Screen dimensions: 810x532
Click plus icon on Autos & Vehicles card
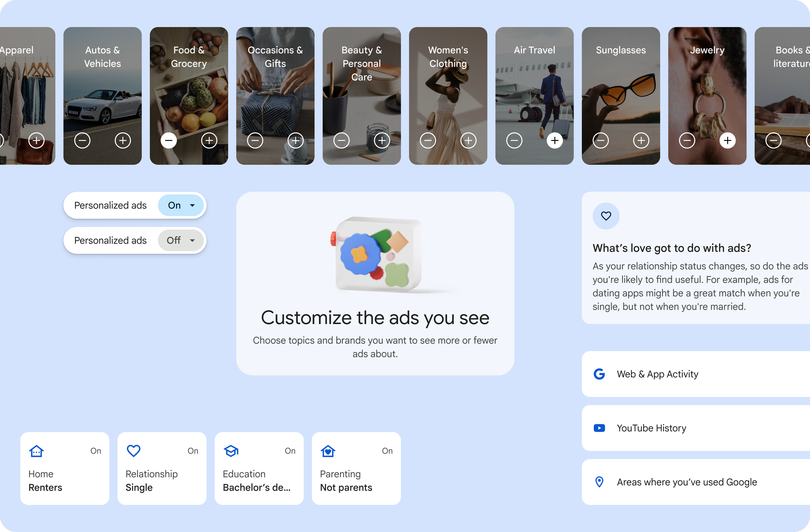pyautogui.click(x=122, y=140)
